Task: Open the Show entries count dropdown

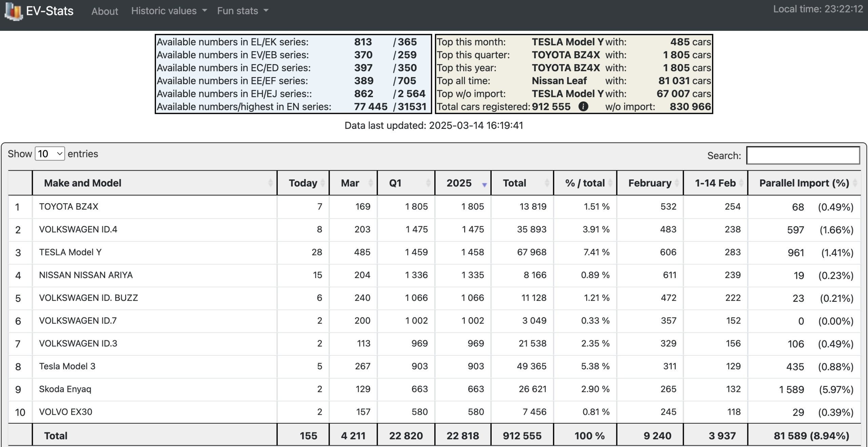Action: pyautogui.click(x=50, y=154)
